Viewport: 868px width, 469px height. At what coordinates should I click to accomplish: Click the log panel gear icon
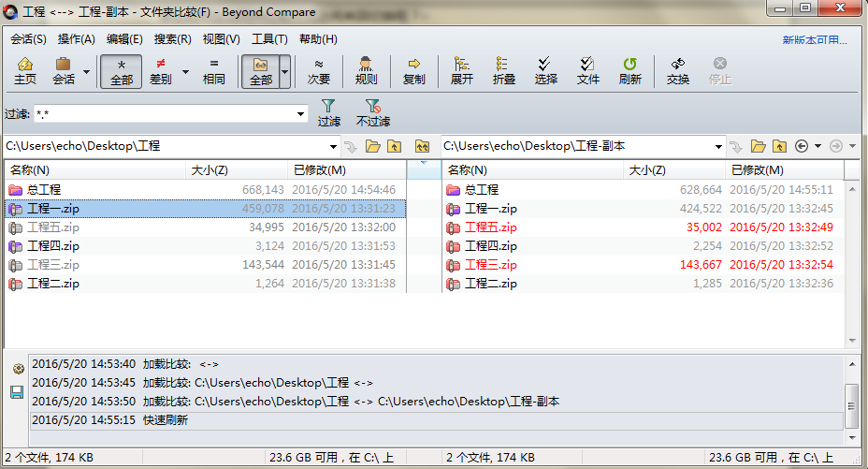click(x=18, y=369)
